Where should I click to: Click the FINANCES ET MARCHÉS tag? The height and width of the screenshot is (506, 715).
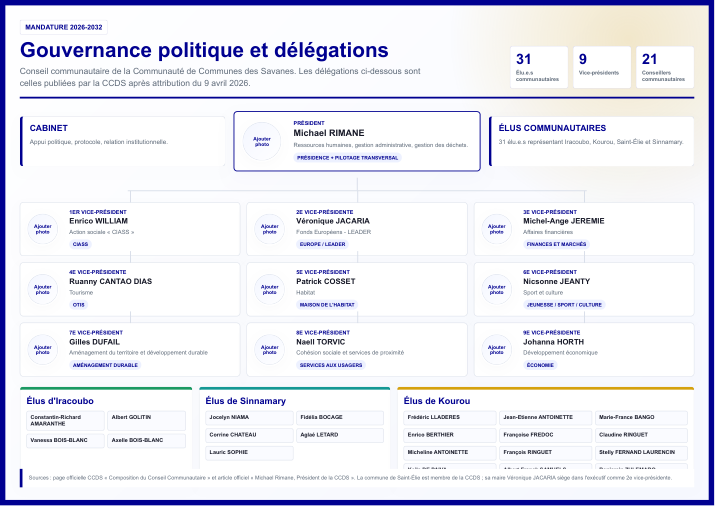(x=556, y=244)
